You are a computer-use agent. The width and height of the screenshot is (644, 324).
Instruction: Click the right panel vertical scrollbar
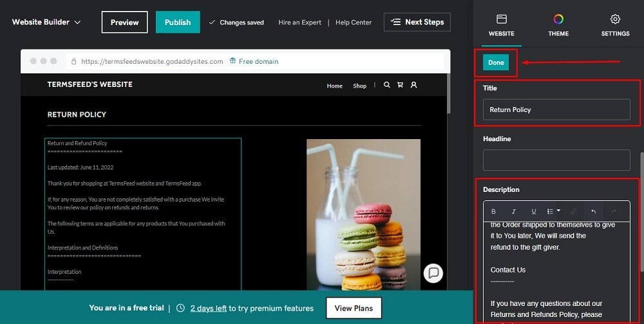pos(641,211)
